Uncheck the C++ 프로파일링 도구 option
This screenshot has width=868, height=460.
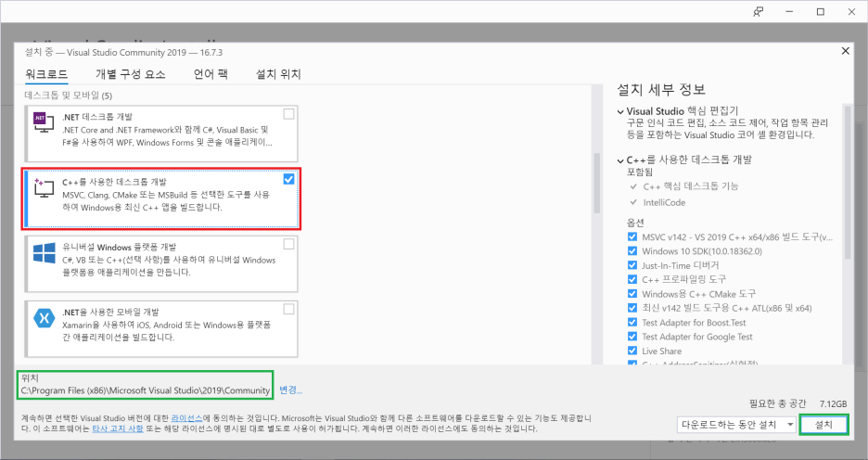pos(632,279)
